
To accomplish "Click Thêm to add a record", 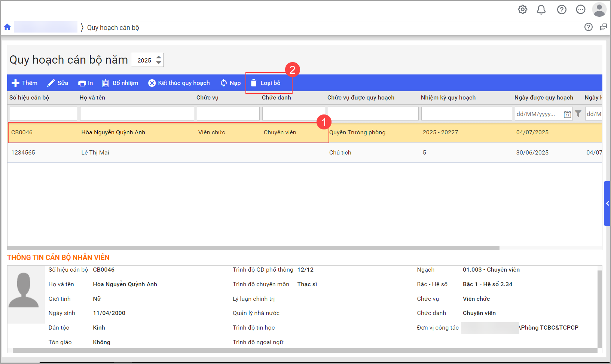I will coord(25,83).
